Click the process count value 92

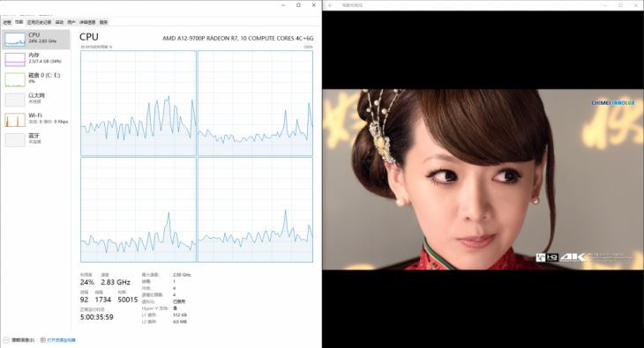84,300
